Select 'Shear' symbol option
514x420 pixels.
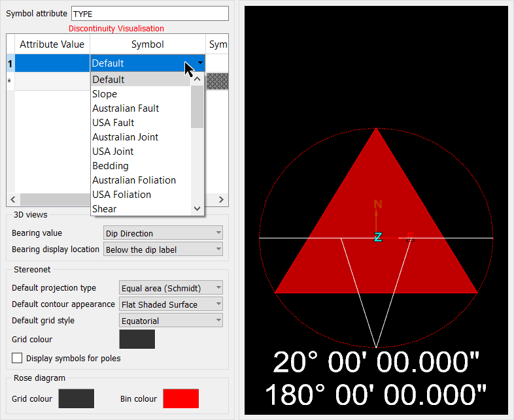point(105,209)
